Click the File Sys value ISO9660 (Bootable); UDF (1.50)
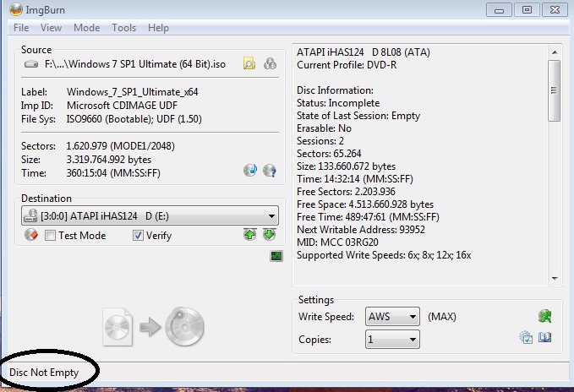Screen dimensions: 574x392 134,119
